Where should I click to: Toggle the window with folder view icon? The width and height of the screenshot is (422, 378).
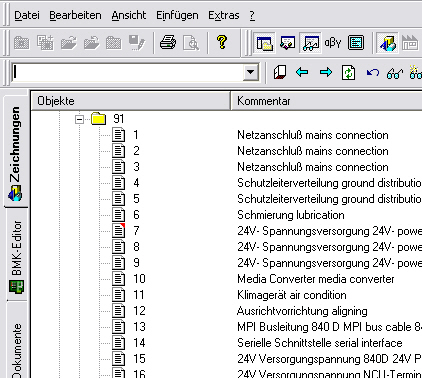click(x=264, y=43)
